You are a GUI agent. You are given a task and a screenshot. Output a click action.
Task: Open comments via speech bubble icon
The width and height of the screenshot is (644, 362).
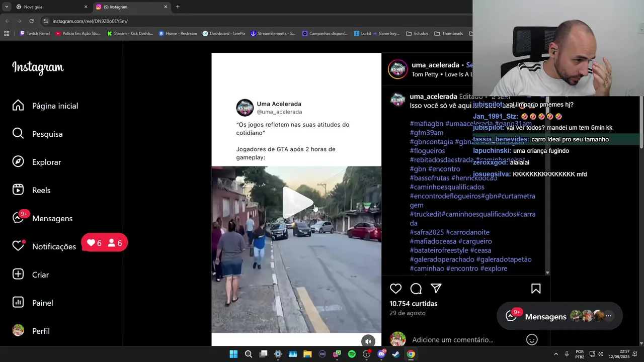coord(416,289)
